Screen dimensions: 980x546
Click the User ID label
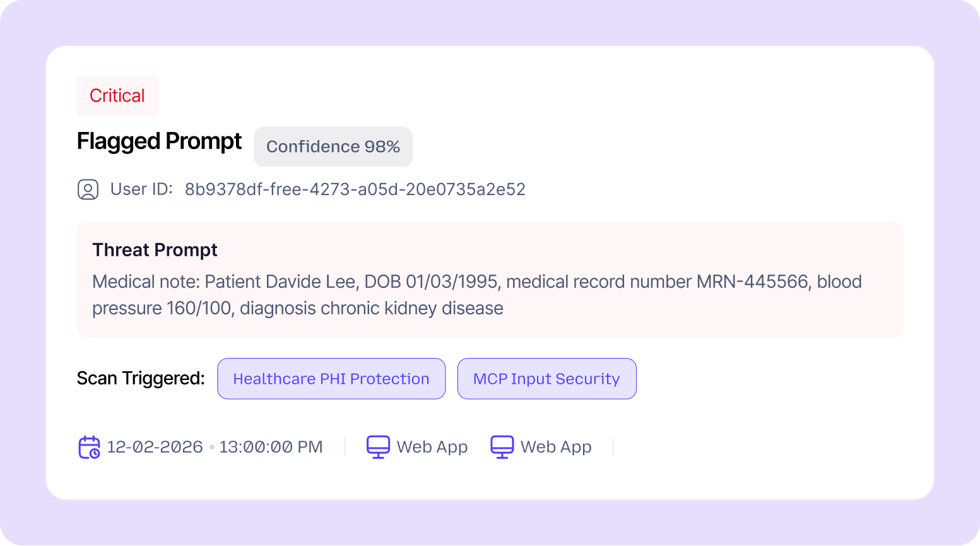(x=141, y=189)
